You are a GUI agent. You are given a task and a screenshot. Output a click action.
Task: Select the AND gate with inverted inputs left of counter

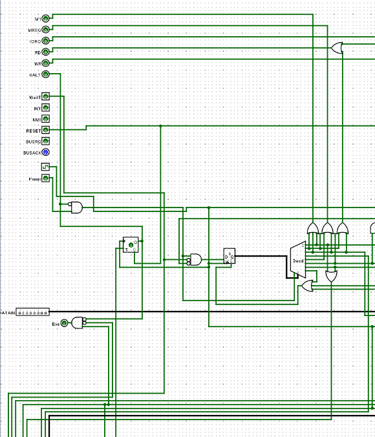pos(195,260)
